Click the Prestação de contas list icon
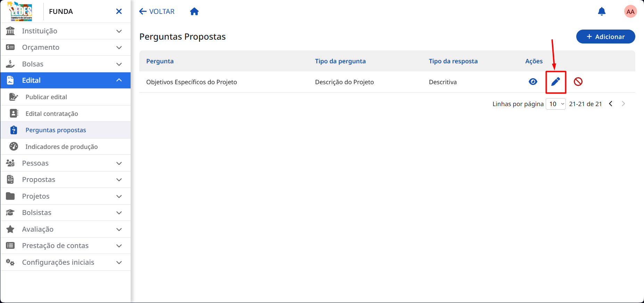Image resolution: width=644 pixels, height=303 pixels. tap(10, 246)
